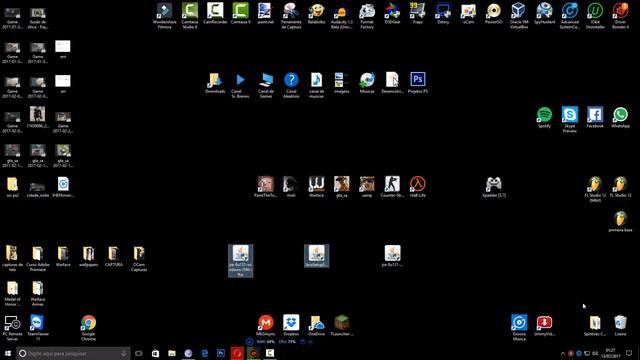This screenshot has height=360, width=640.
Task: Open Task View on the taskbar
Action: tap(139, 353)
